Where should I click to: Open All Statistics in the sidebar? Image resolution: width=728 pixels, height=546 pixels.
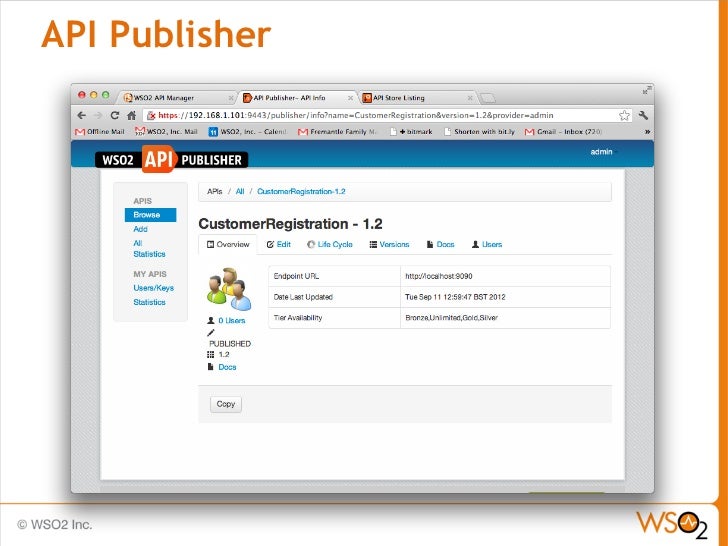(149, 248)
